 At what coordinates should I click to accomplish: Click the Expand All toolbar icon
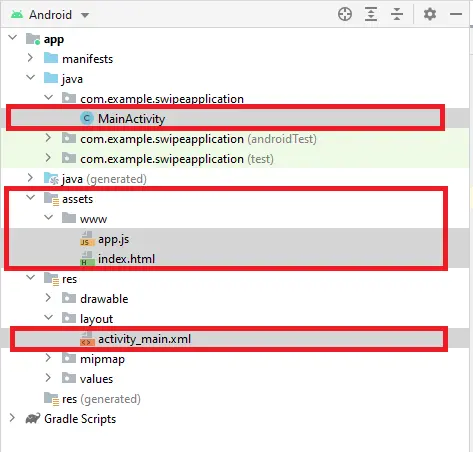371,14
